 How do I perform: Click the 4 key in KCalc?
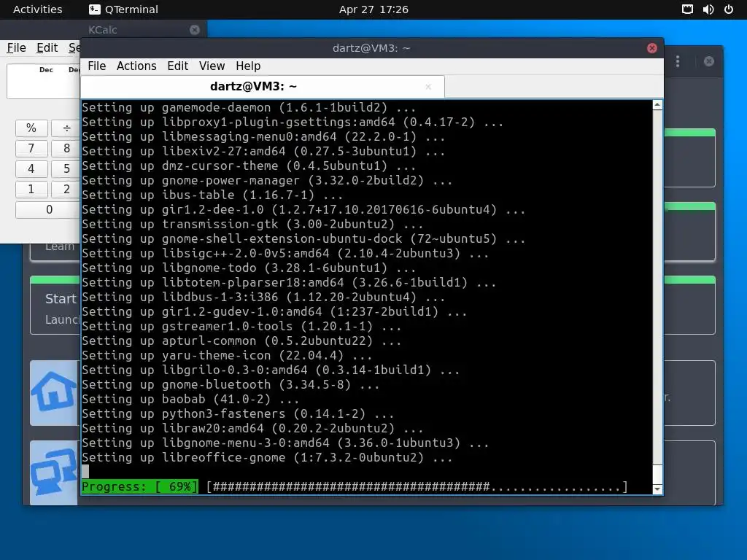point(31,168)
